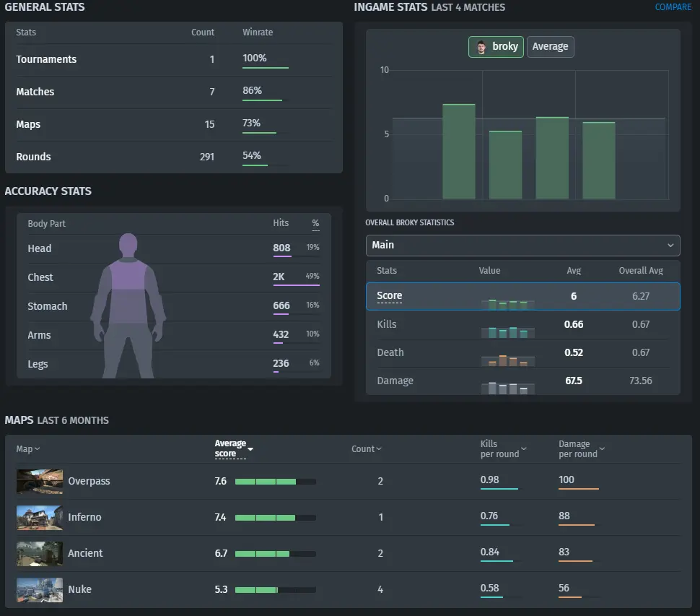Image resolution: width=700 pixels, height=616 pixels.
Task: Click Arms hits value 432
Action: tap(281, 334)
